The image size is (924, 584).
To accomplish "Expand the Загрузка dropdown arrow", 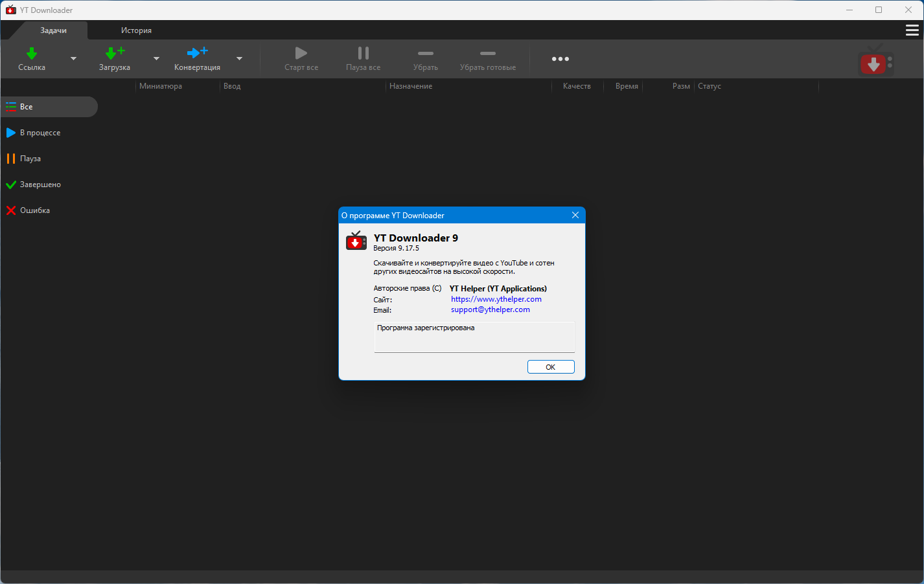I will pos(156,59).
